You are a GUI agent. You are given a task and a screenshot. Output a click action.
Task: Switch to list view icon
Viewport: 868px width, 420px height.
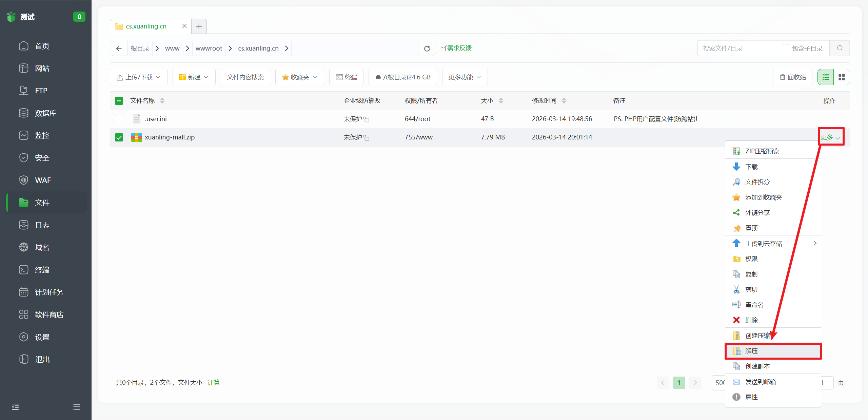coord(826,77)
